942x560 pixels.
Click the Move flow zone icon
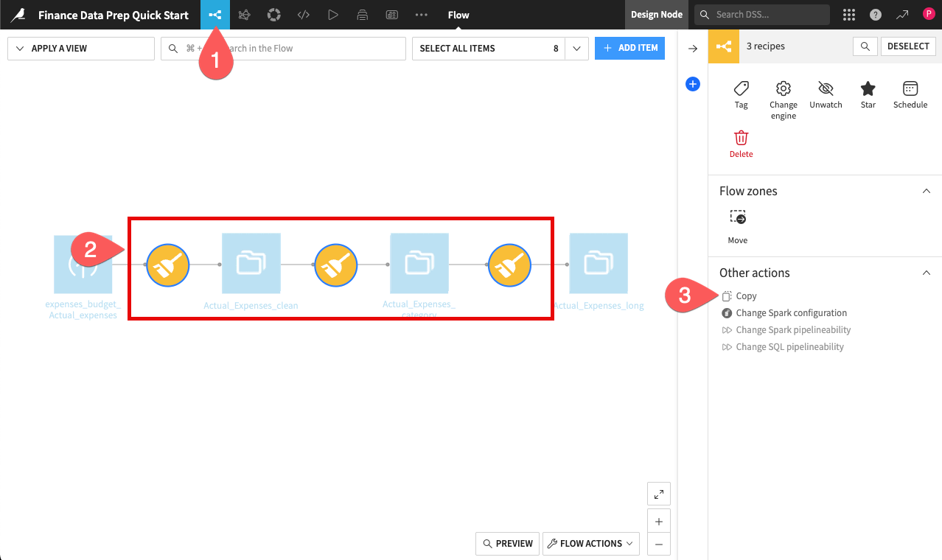tap(737, 217)
